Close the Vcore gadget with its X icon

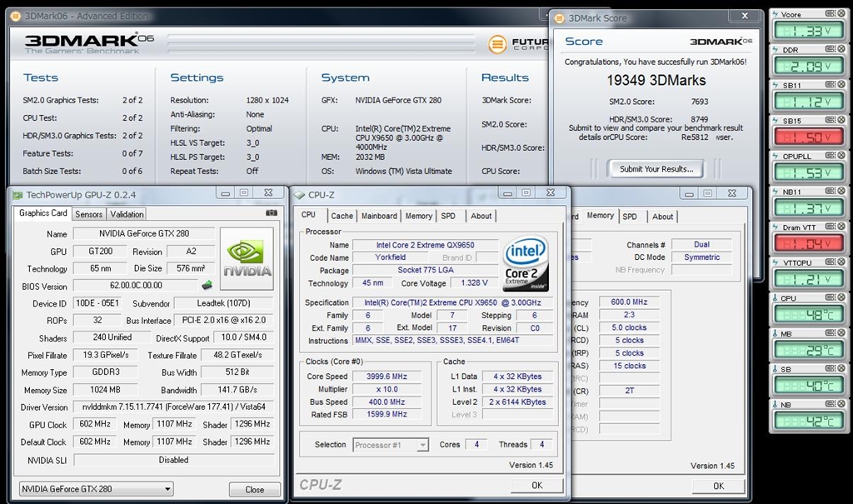coord(841,13)
